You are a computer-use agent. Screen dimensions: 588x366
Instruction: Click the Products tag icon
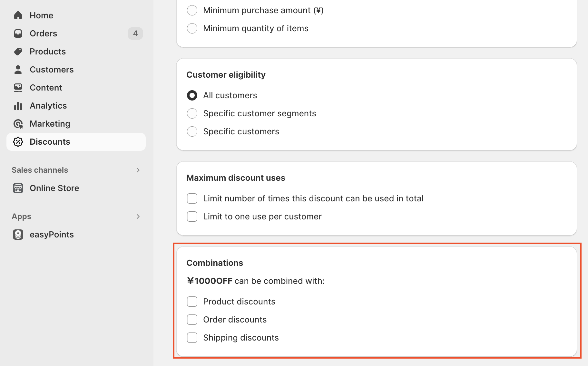18,52
